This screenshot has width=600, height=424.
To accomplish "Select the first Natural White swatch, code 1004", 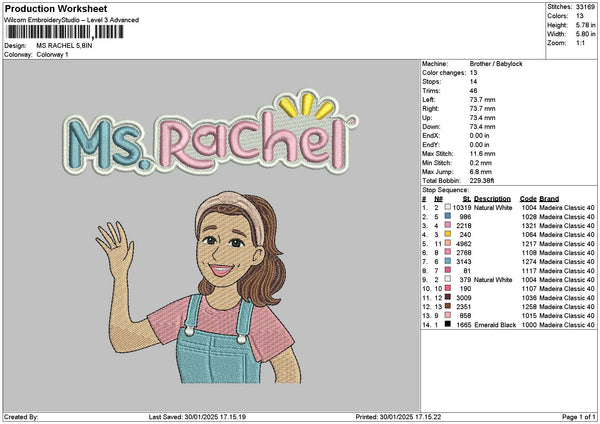I will [446, 208].
